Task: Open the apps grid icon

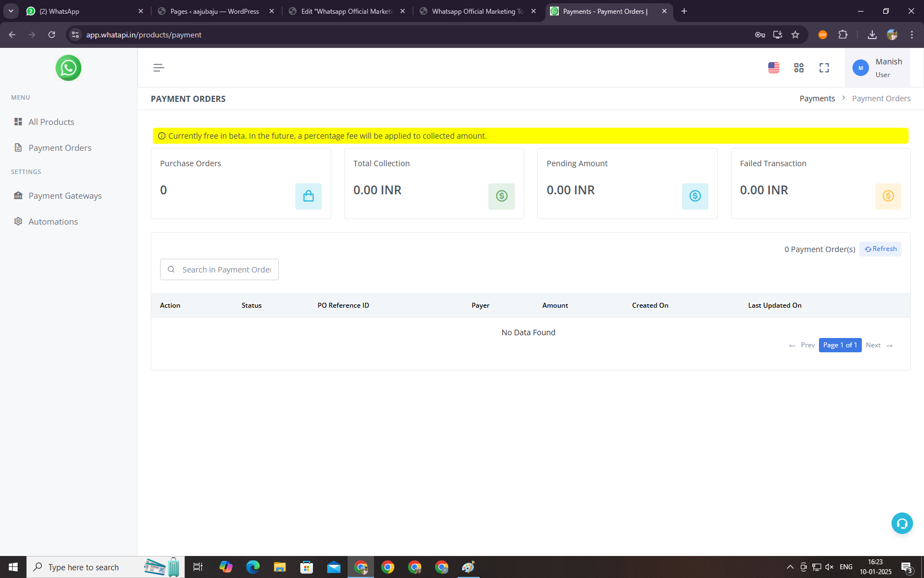Action: pyautogui.click(x=799, y=68)
